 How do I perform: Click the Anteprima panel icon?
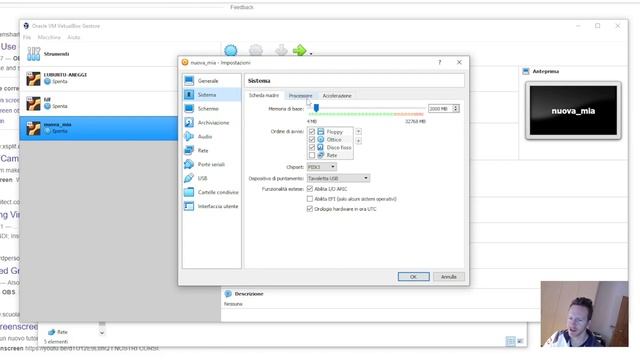526,71
